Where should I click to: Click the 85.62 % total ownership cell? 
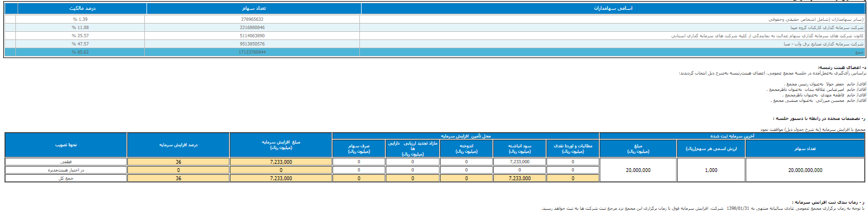click(x=80, y=52)
